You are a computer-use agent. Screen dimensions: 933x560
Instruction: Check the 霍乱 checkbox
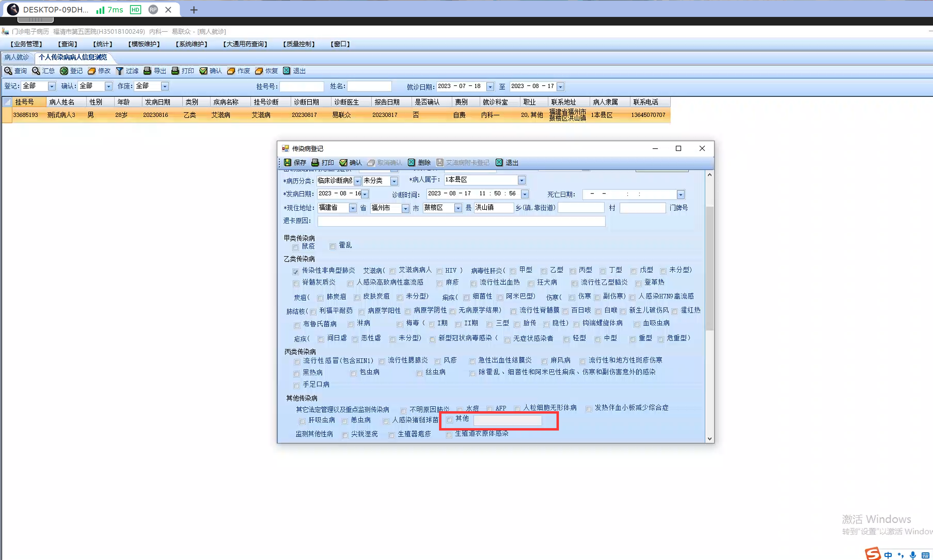point(333,247)
